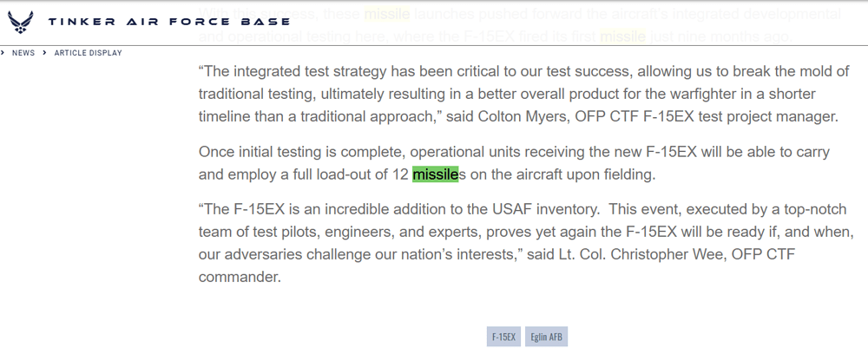The height and width of the screenshot is (361, 868).
Task: Click the green highlighted word "missile"
Action: pos(435,174)
